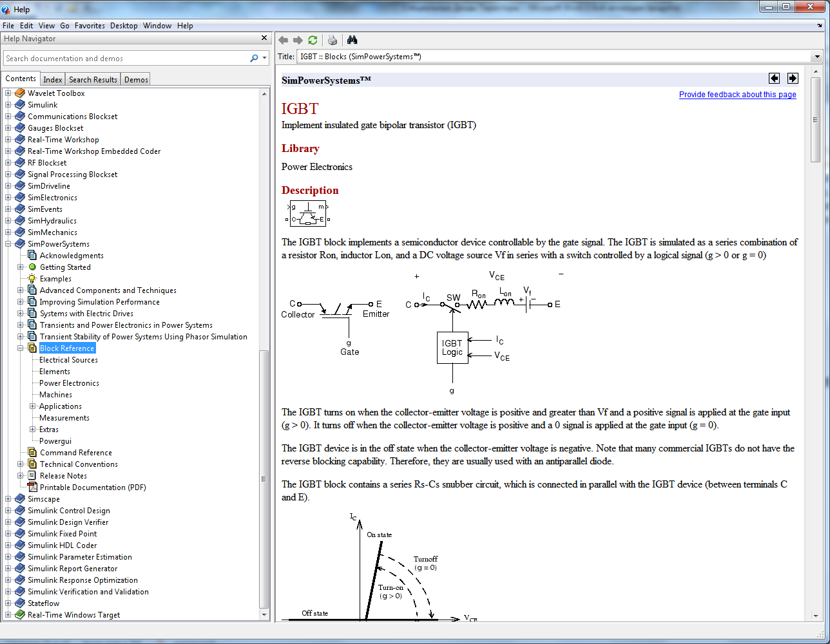The image size is (830, 644).
Task: Expand the SimElectronics tree node
Action: (8, 198)
